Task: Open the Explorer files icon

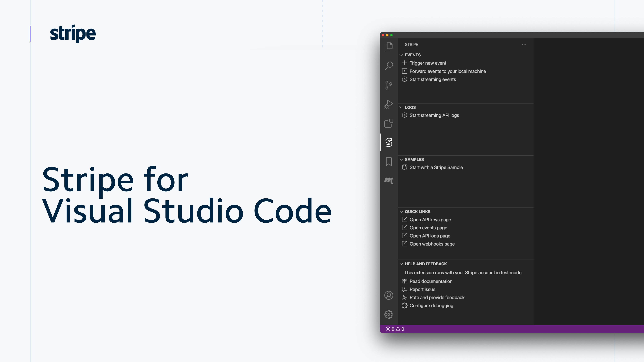Action: pyautogui.click(x=389, y=47)
